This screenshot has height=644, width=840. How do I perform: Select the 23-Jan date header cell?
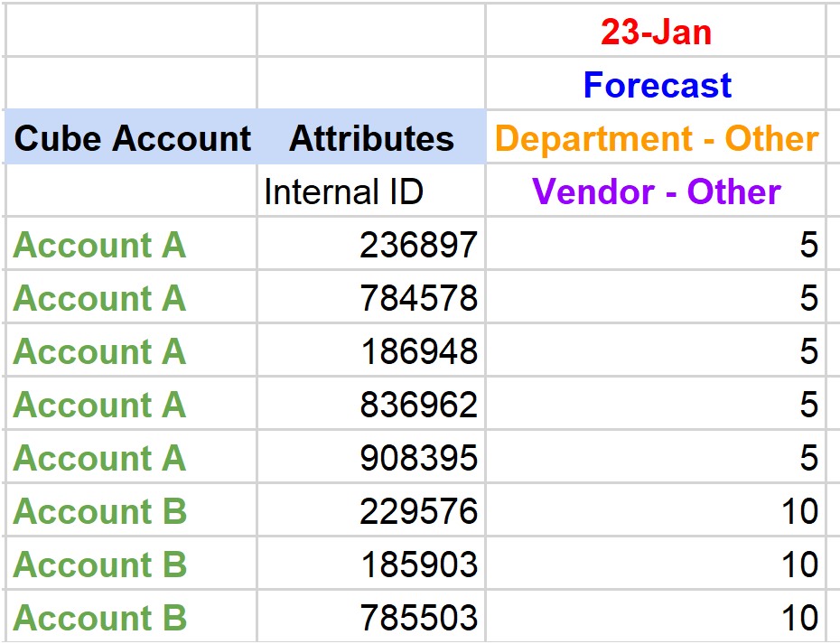click(x=655, y=30)
